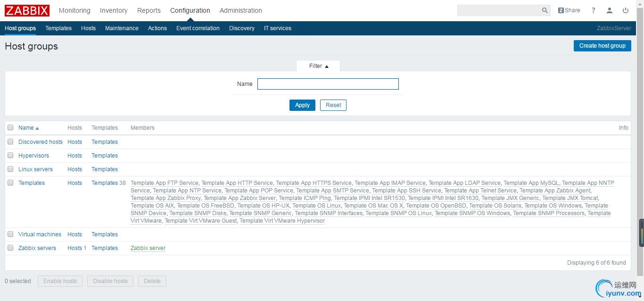Open Template App MySQL link
The image size is (644, 301).
click(x=531, y=183)
